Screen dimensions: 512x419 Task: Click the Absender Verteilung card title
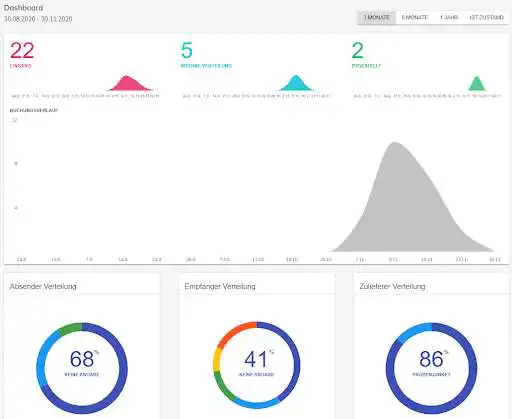click(x=43, y=286)
